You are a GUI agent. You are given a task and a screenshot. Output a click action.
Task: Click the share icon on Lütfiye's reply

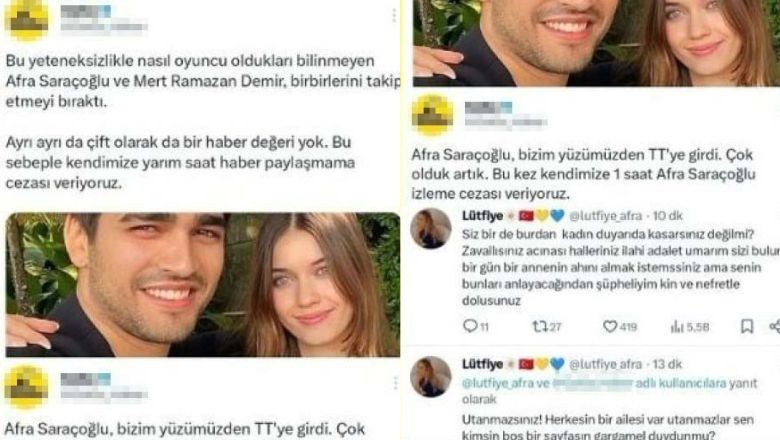(x=775, y=326)
